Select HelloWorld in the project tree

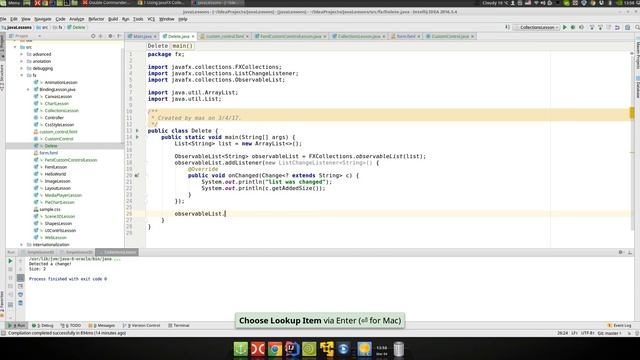(55, 174)
